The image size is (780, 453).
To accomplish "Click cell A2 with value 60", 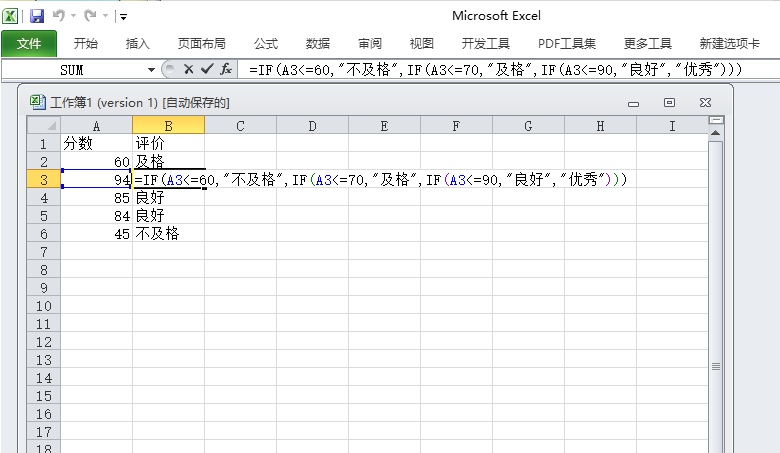I will click(97, 162).
